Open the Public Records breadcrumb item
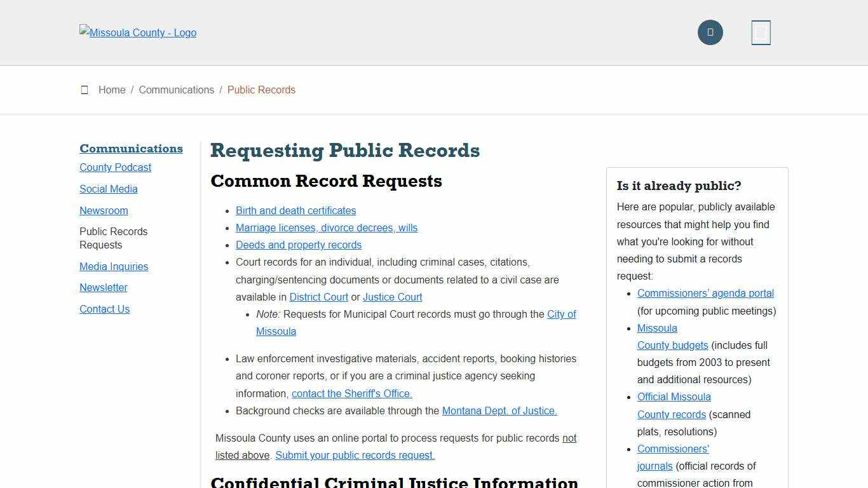Viewport: 868px width, 488px height. (261, 90)
